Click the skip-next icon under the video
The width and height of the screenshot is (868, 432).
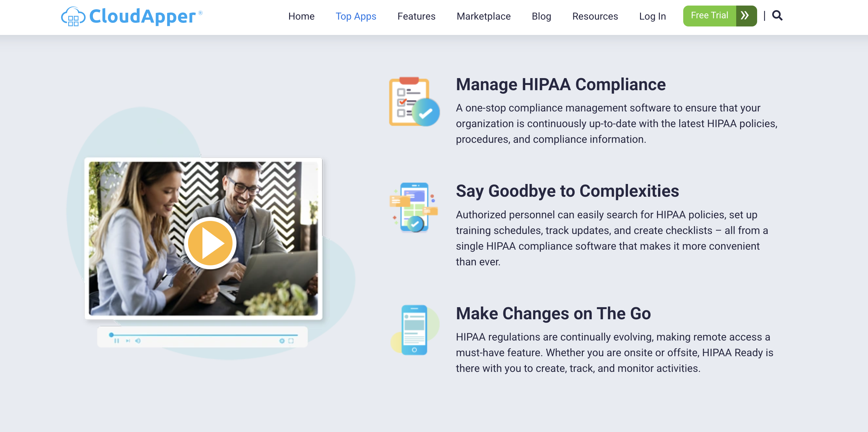point(128,341)
